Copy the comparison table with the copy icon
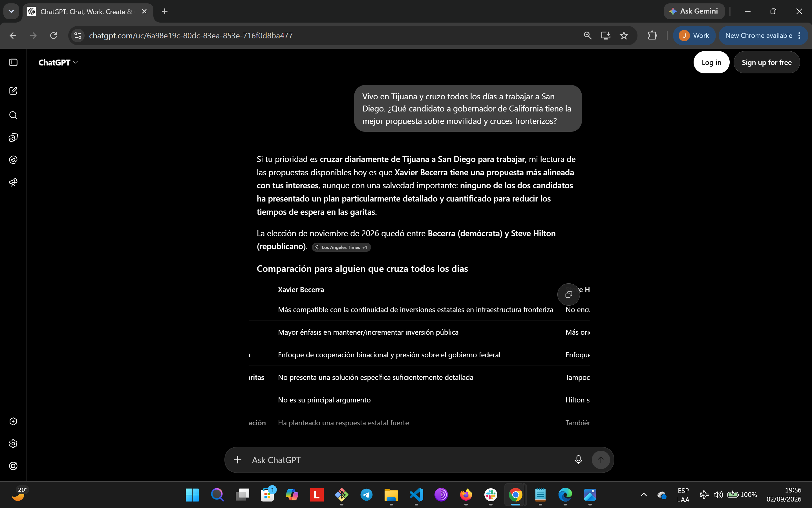 568,295
